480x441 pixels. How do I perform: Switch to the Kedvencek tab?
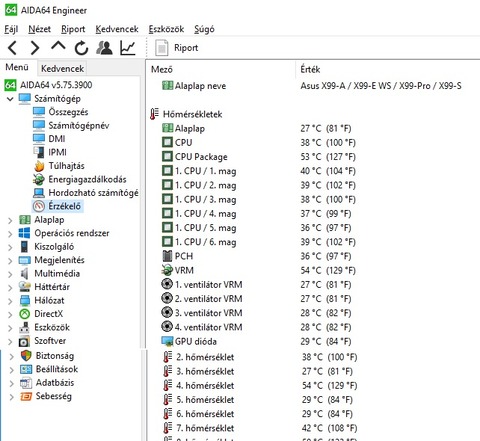coord(62,69)
